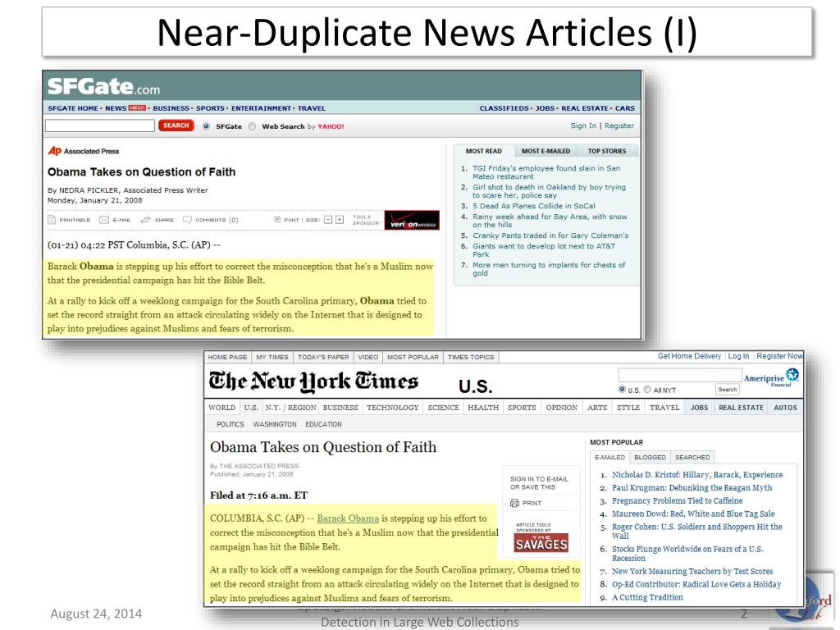Open NYT Times Topics tab
This screenshot has width=840, height=630.
pyautogui.click(x=471, y=357)
